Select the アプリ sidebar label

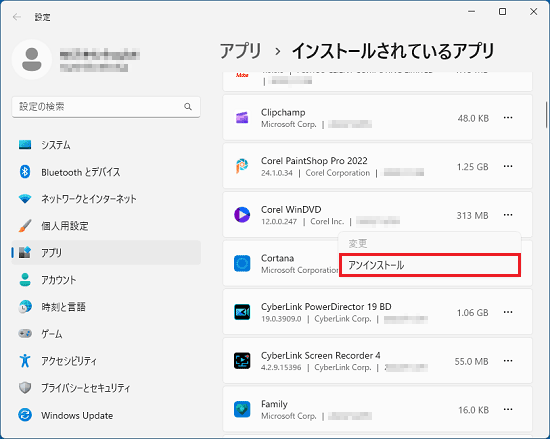(x=51, y=252)
